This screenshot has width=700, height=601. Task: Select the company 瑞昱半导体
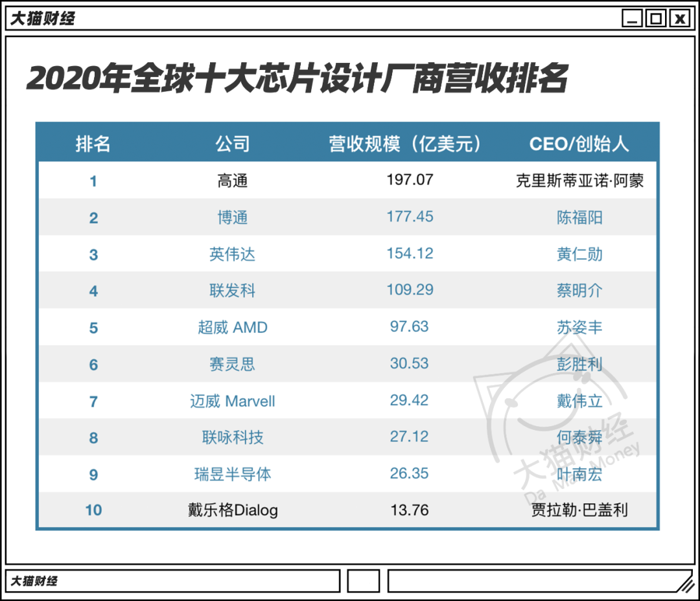(x=233, y=474)
